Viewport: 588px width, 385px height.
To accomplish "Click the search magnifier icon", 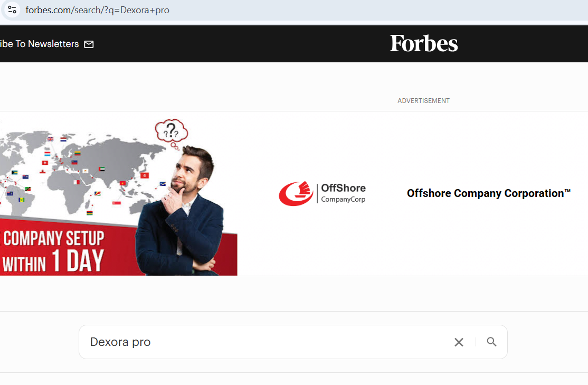I will point(491,342).
